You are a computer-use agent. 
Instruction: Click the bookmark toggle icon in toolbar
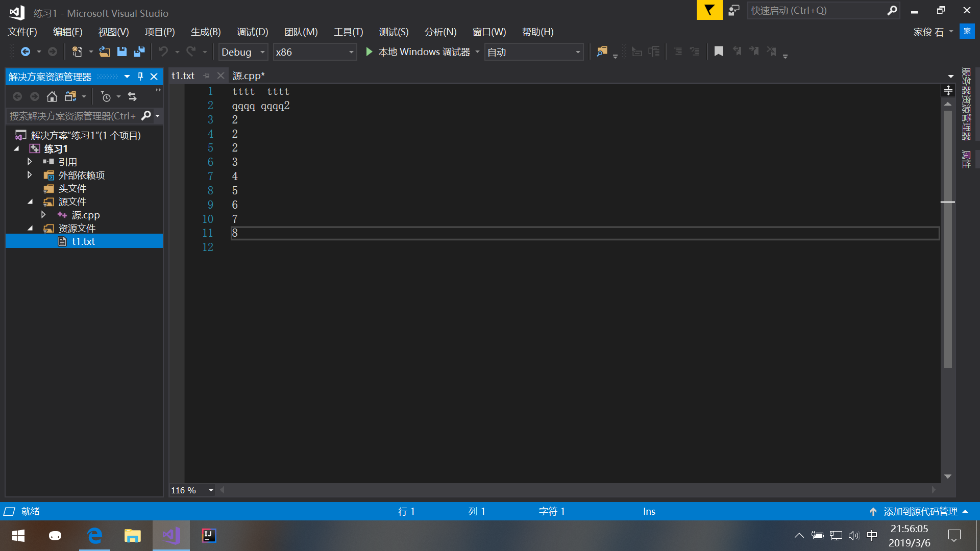pyautogui.click(x=719, y=52)
